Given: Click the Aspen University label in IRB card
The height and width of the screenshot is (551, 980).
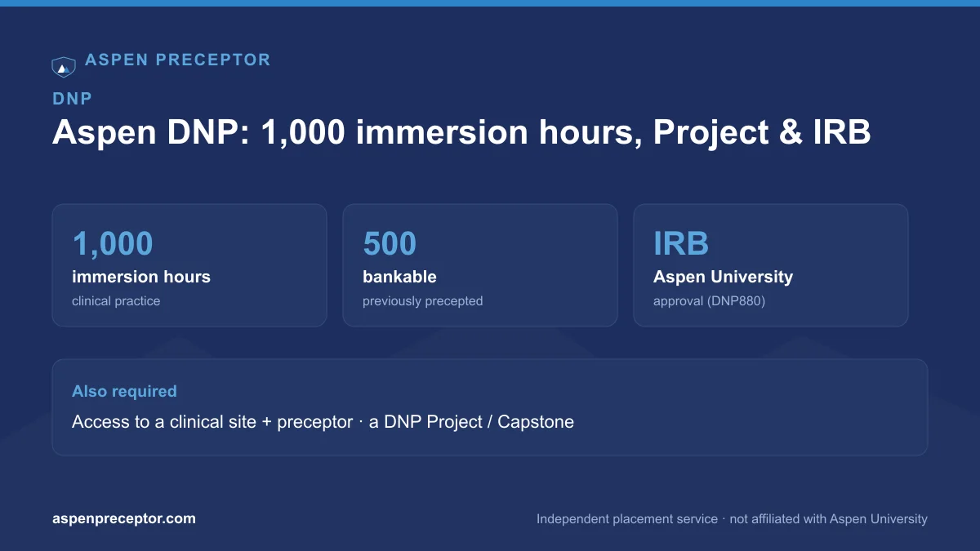Looking at the screenshot, I should pyautogui.click(x=723, y=277).
